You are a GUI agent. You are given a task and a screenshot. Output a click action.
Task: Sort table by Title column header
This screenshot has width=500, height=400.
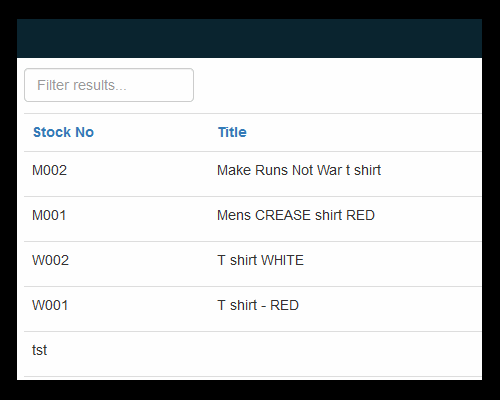click(x=232, y=132)
